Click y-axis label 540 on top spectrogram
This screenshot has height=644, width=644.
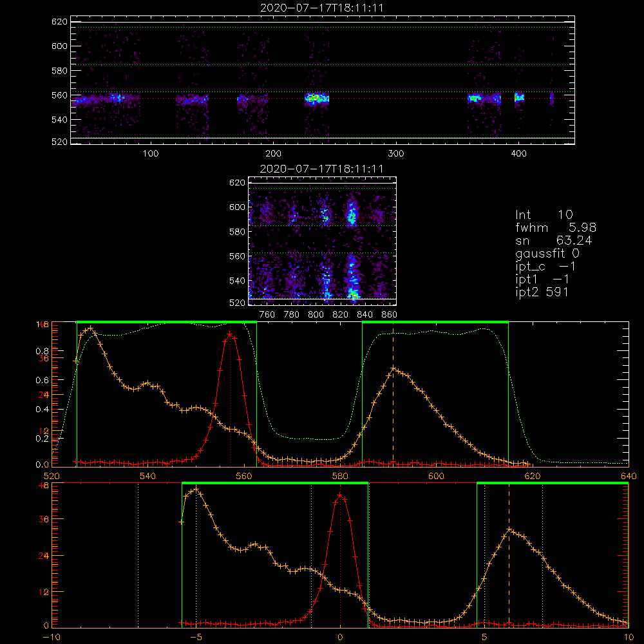click(59, 120)
